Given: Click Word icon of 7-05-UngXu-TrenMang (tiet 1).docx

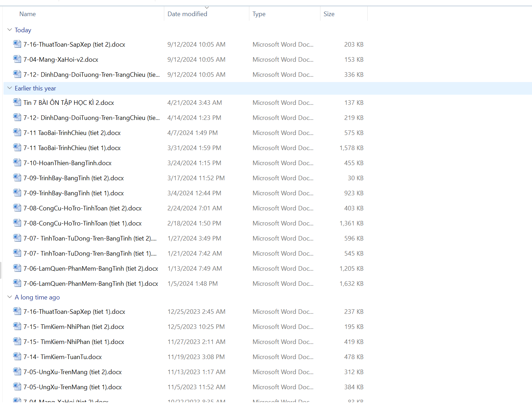Looking at the screenshot, I should (x=17, y=386).
